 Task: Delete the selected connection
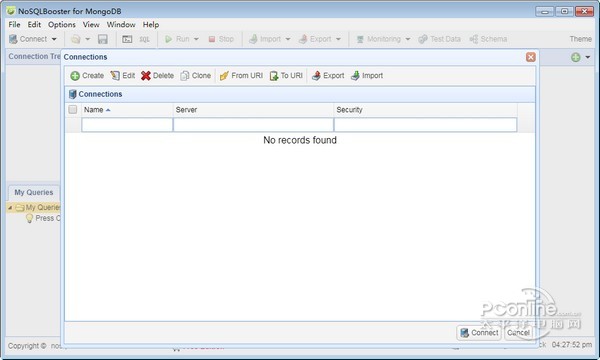click(x=157, y=76)
